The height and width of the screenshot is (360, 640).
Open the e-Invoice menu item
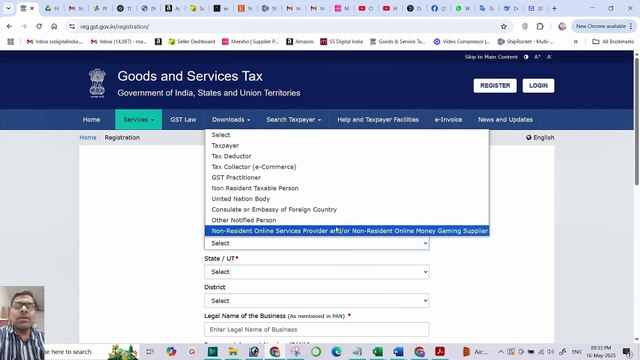[x=448, y=120]
